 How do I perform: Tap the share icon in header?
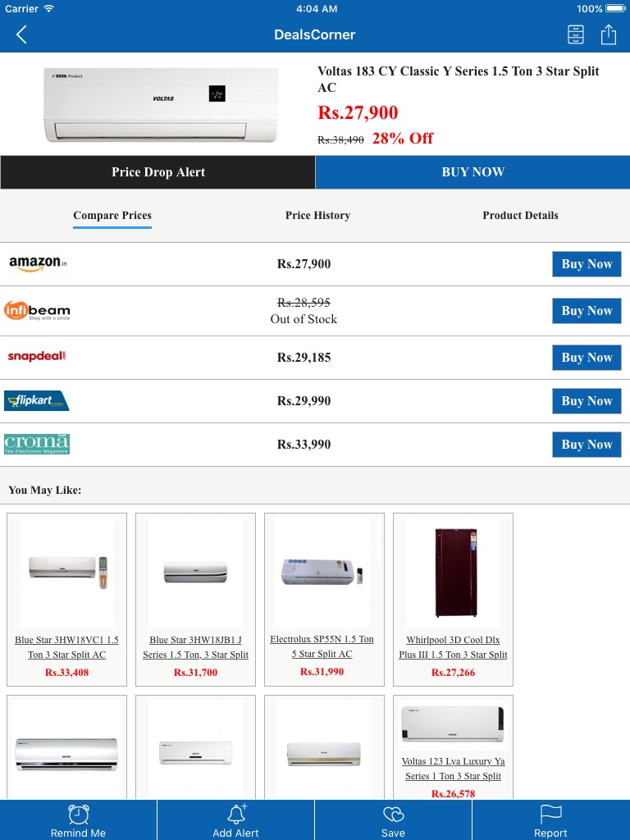pyautogui.click(x=608, y=34)
